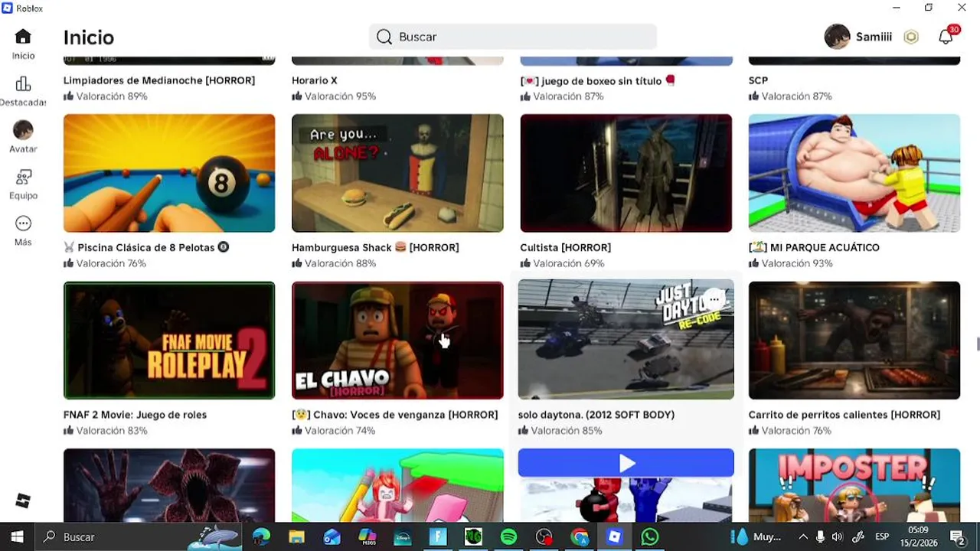Open Piscina Clásica de 8 Pelotas thumbnail

(169, 173)
